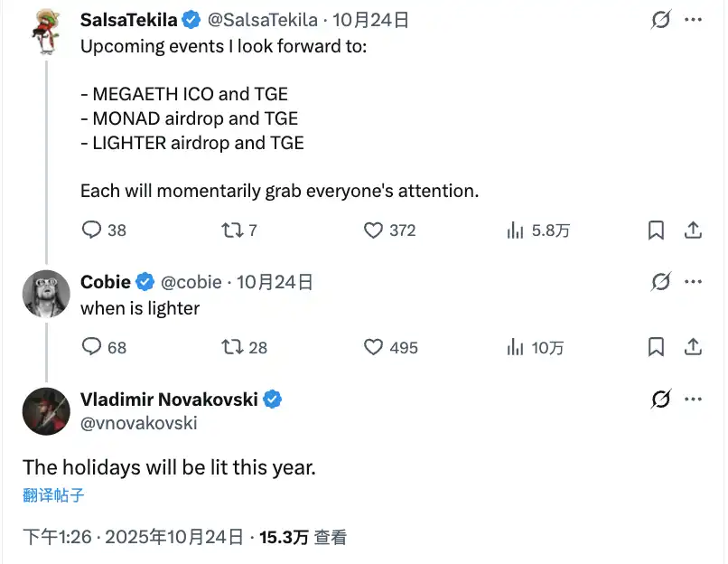Bookmark Cobie's tweet
This screenshot has height=564, width=728.
tap(657, 347)
